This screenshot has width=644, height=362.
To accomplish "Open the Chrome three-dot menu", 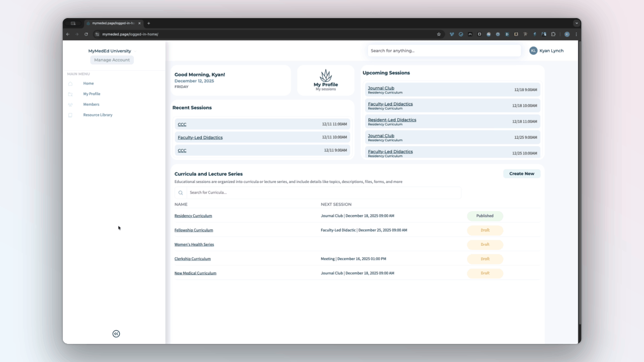I will point(576,34).
